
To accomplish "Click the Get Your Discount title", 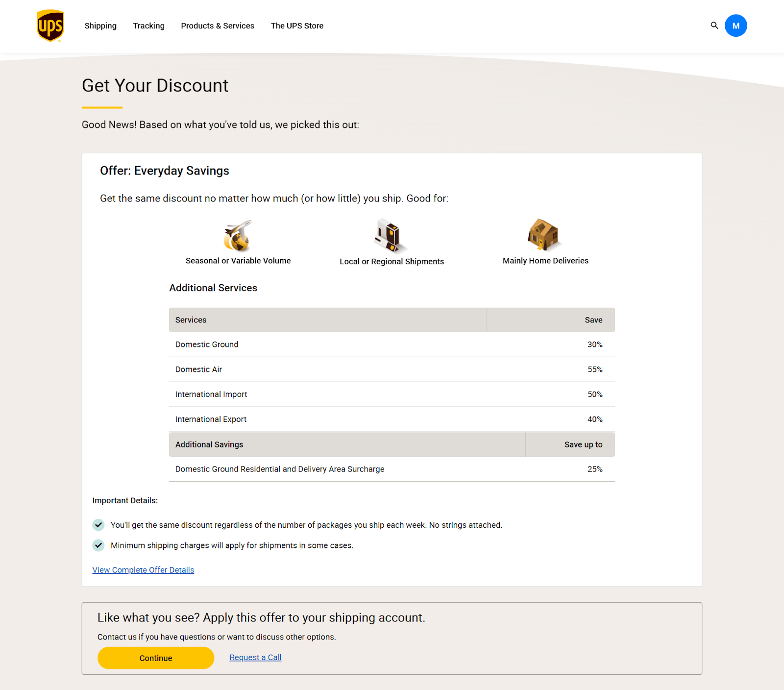I will pyautogui.click(x=155, y=85).
